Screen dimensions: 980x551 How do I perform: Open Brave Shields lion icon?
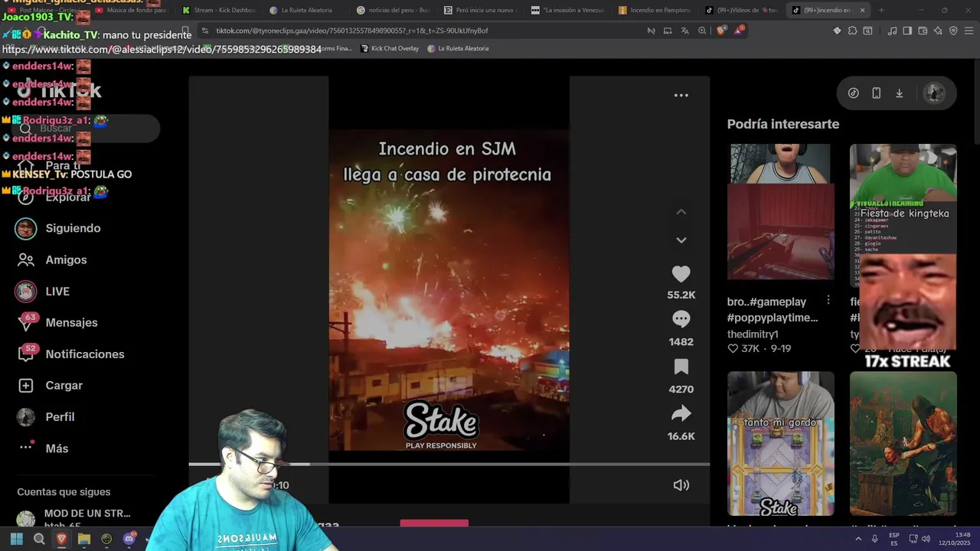coord(721,31)
